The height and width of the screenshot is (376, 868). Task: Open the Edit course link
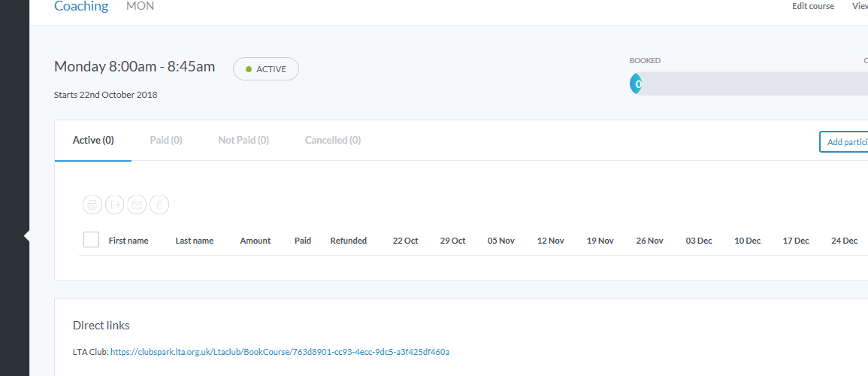point(813,6)
